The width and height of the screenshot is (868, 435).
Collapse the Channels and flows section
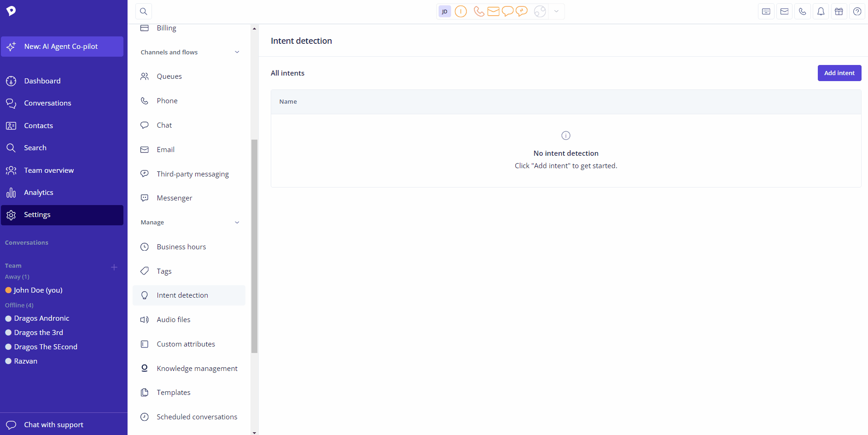[x=237, y=52]
